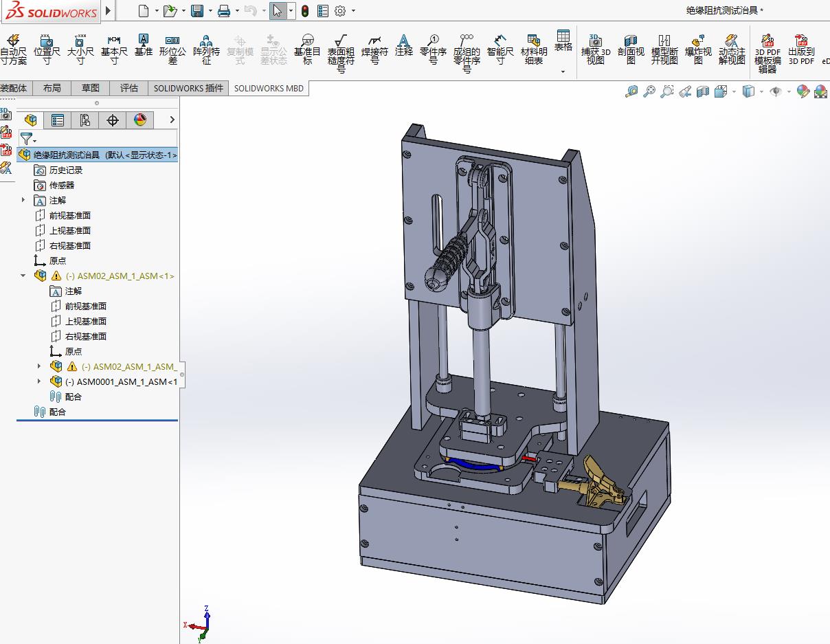830x644 pixels.
Task: Select 成组的零件序号 tool
Action: pyautogui.click(x=467, y=54)
